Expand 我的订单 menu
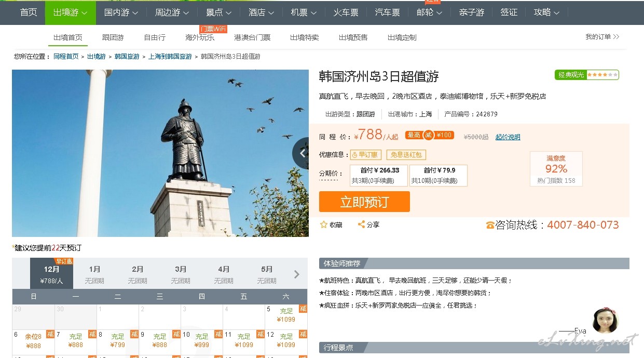Image resolution: width=644 pixels, height=358 pixels. 602,37
